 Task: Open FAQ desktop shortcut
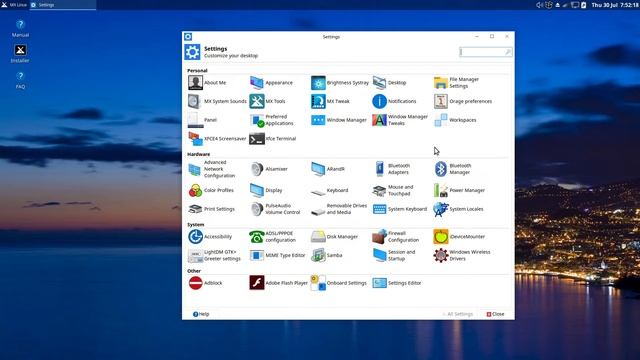pos(20,80)
